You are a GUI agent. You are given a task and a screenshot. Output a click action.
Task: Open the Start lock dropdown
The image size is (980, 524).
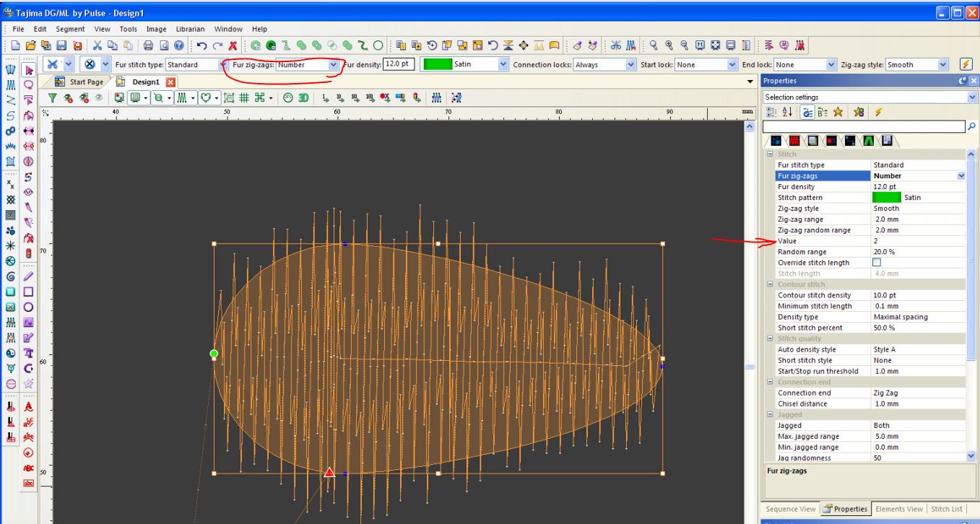pyautogui.click(x=732, y=64)
